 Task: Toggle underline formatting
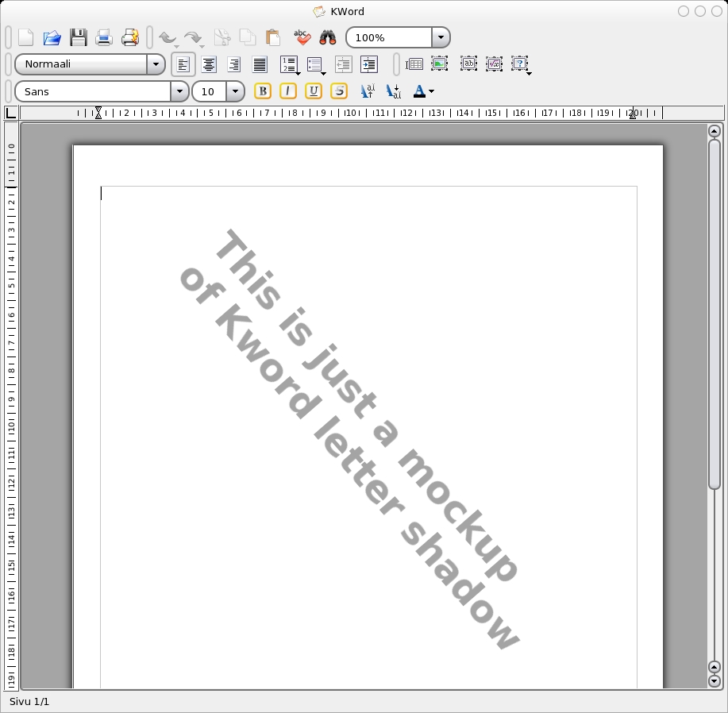point(314,91)
